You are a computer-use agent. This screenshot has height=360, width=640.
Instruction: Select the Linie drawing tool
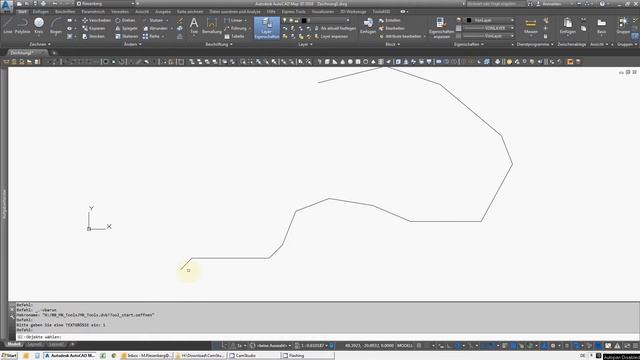[7, 25]
